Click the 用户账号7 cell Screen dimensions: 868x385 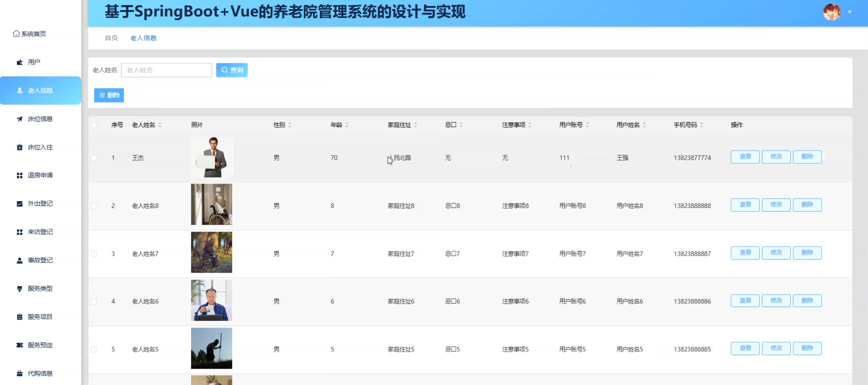tap(573, 254)
